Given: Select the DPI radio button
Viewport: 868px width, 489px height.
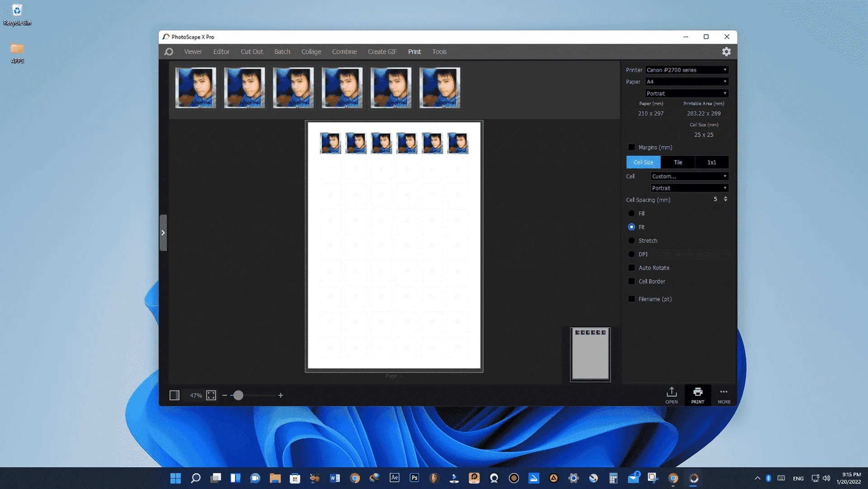Looking at the screenshot, I should pos(632,254).
